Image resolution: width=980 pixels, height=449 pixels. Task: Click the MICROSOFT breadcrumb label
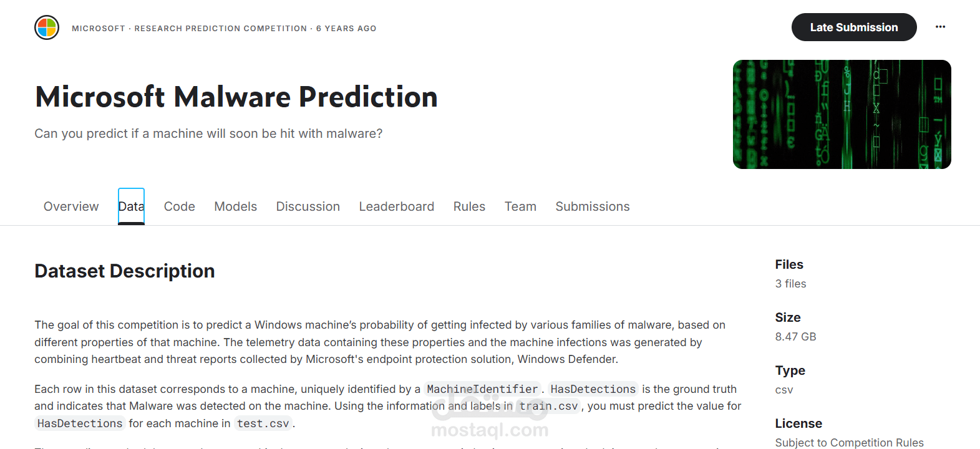[99, 28]
